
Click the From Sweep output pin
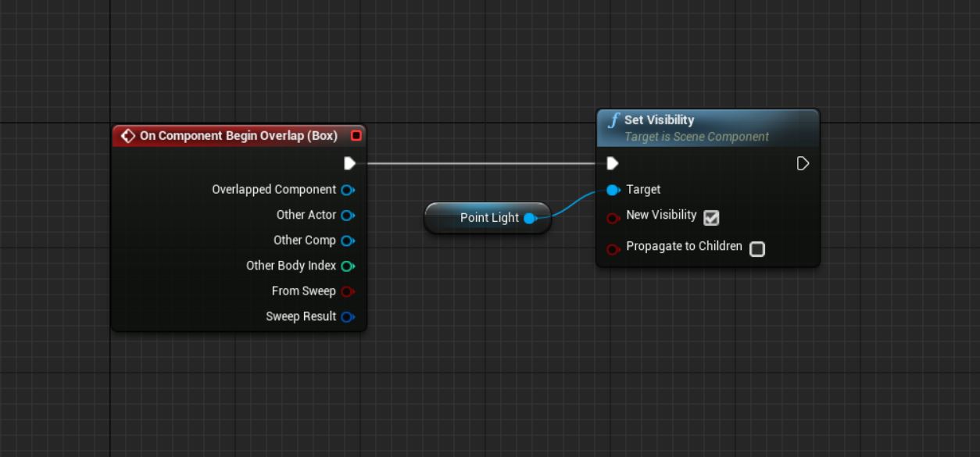[348, 291]
